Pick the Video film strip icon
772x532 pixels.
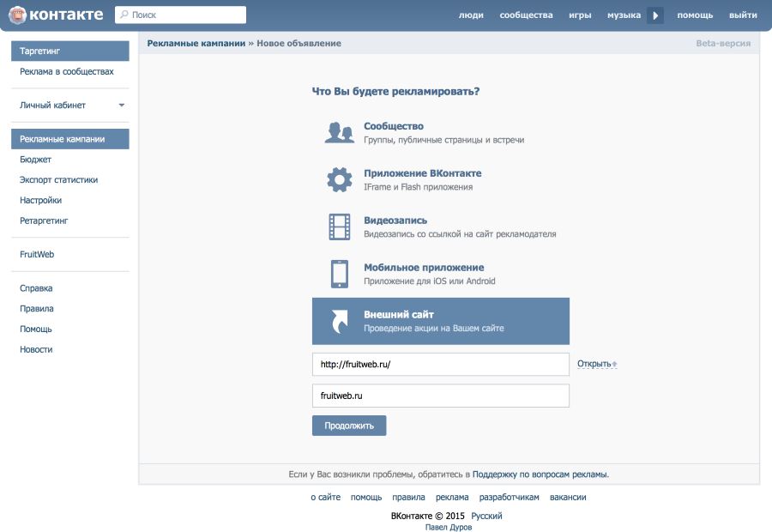340,227
